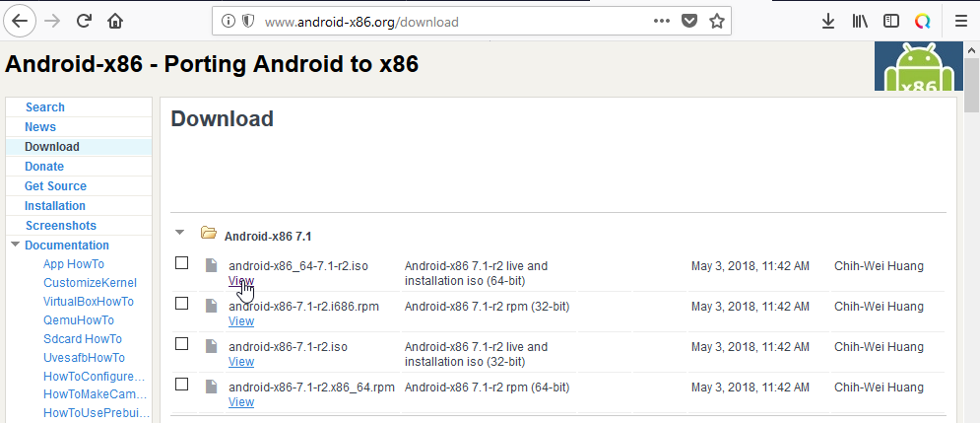Open the Library icon in toolbar
Image resolution: width=980 pixels, height=423 pixels.
(x=860, y=21)
